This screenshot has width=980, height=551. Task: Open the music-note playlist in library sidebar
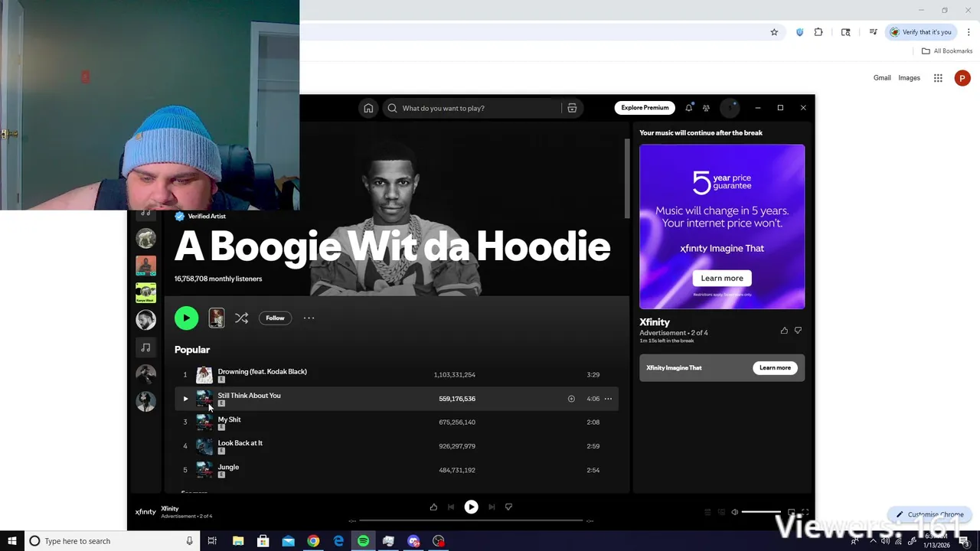(x=145, y=347)
